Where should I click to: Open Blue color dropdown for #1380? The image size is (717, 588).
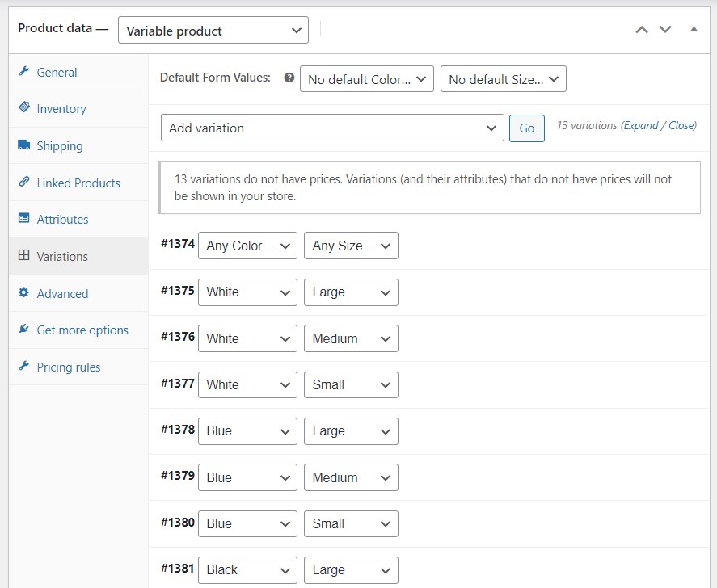[x=248, y=524]
